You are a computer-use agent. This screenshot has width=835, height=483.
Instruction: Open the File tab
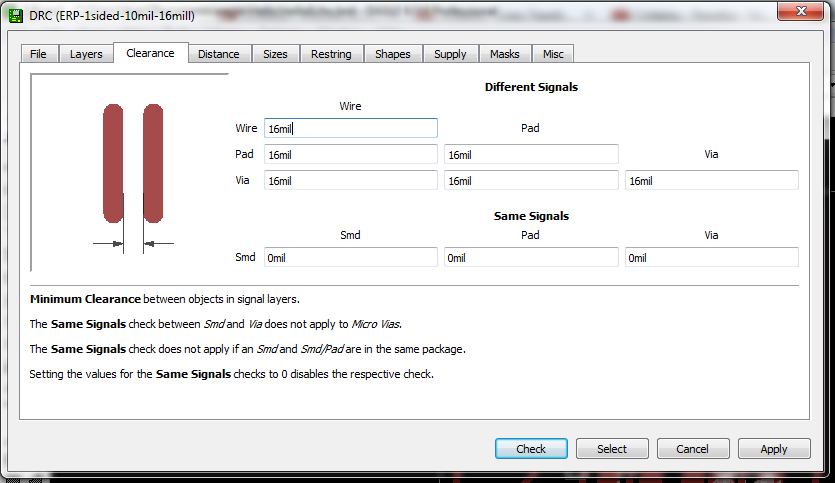38,54
